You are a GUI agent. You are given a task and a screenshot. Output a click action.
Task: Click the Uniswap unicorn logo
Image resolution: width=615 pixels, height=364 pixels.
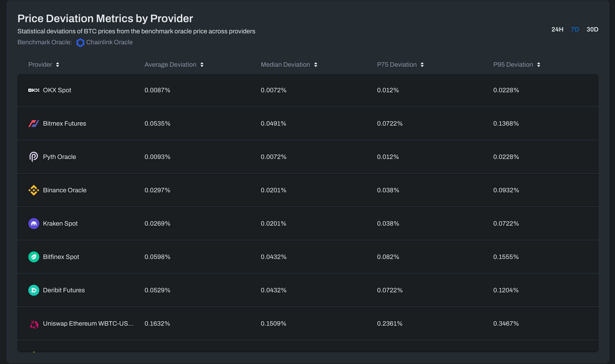point(34,324)
